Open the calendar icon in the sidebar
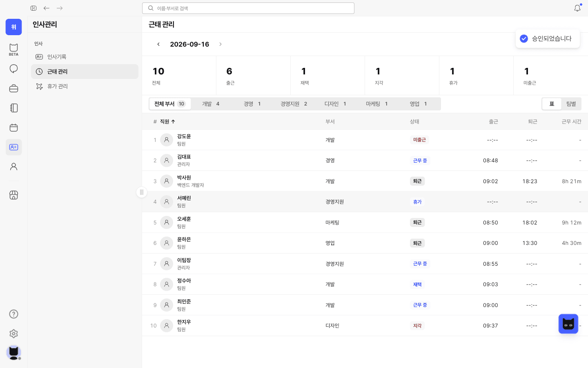 pos(13,128)
